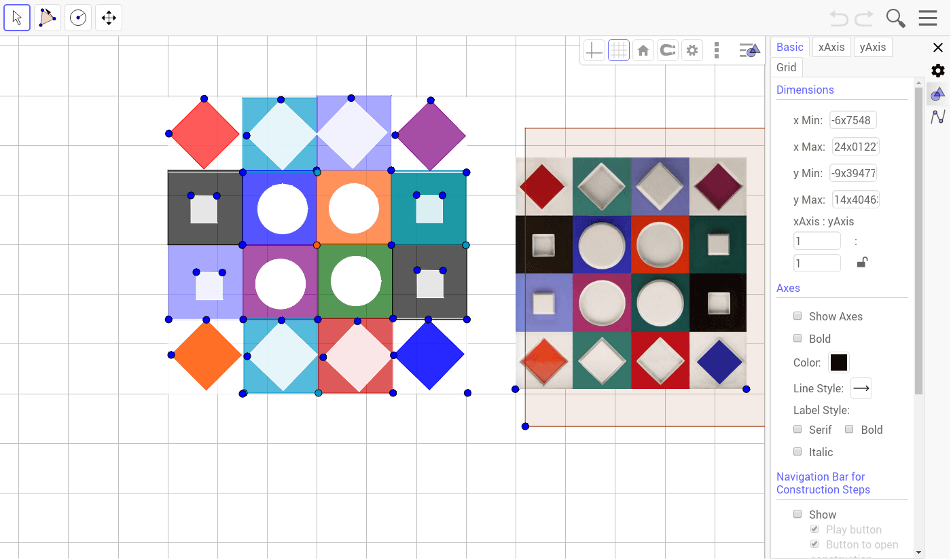Select the purple diamond in the drawing
The image size is (951, 560).
click(431, 136)
